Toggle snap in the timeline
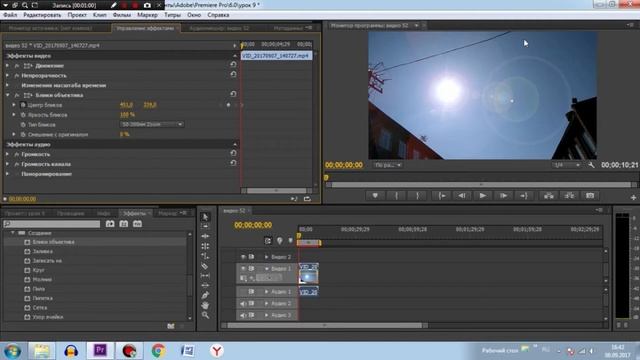This screenshot has width=640, height=360. coord(268,241)
